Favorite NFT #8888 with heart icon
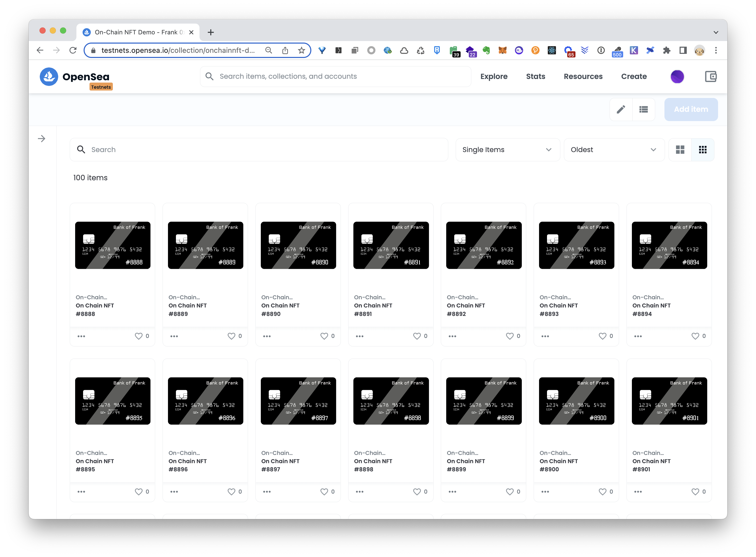This screenshot has width=756, height=557. (138, 336)
